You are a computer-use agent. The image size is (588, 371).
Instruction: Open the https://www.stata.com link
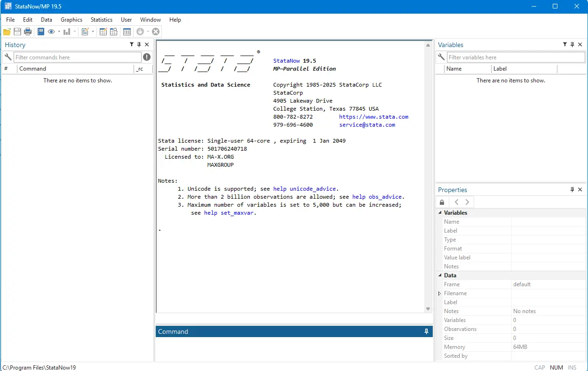373,117
